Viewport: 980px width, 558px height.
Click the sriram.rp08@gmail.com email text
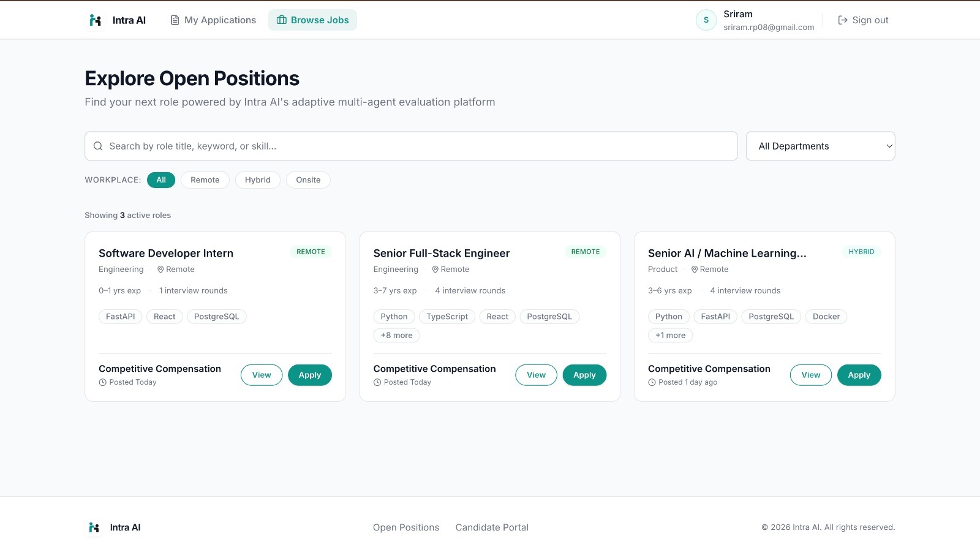[x=769, y=28]
